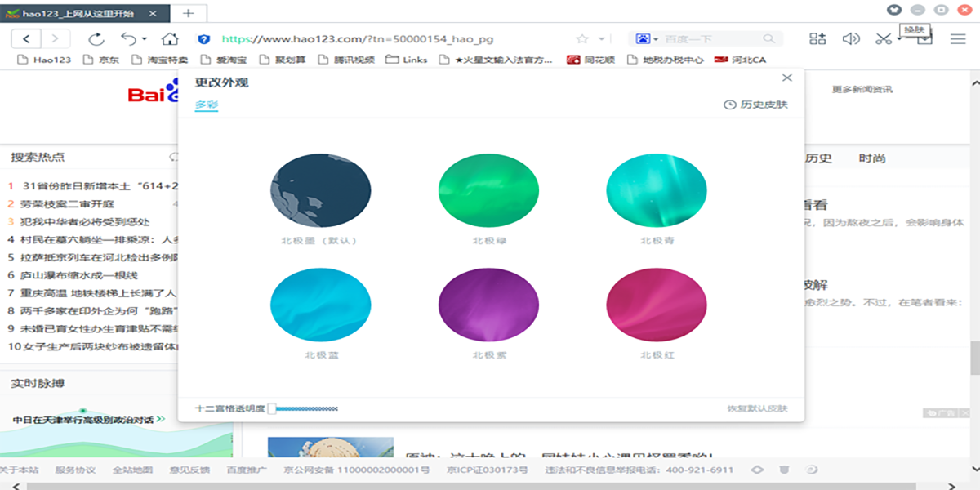Click the 十二宫格透明度 slider handle
The height and width of the screenshot is (490, 980).
tap(272, 408)
